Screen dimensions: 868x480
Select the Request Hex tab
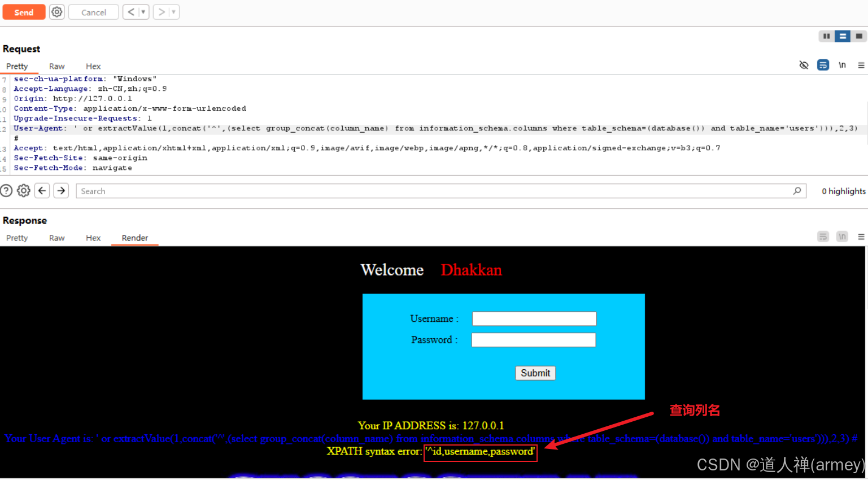coord(93,66)
